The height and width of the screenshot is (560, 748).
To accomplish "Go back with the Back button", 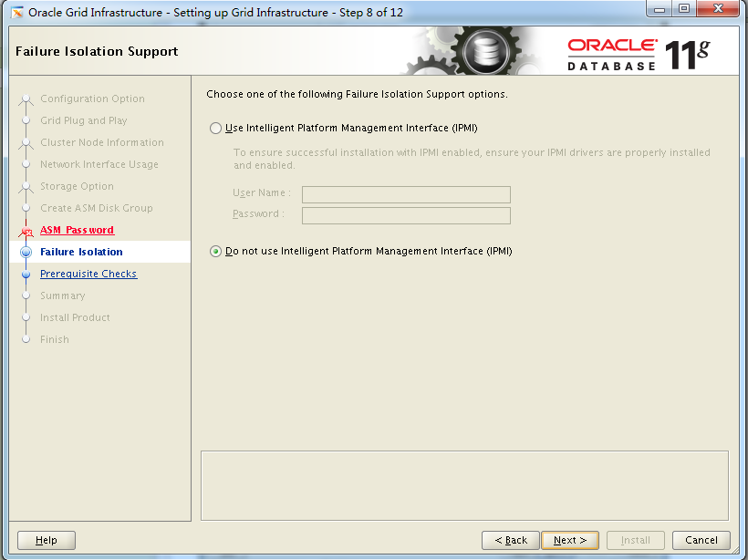I will tap(511, 540).
